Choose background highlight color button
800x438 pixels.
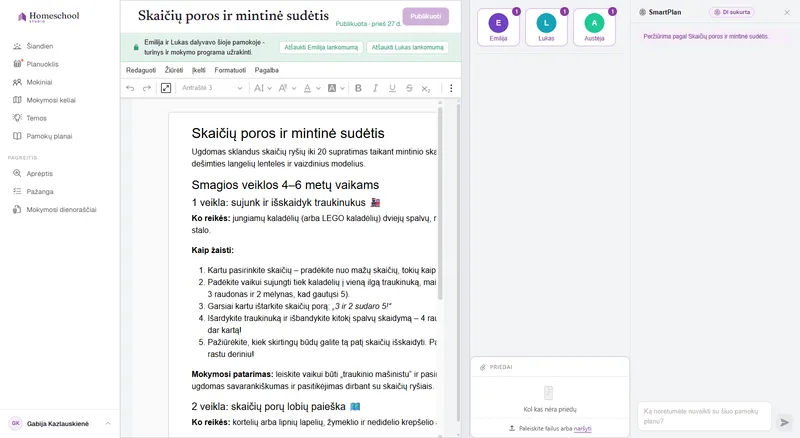332,88
